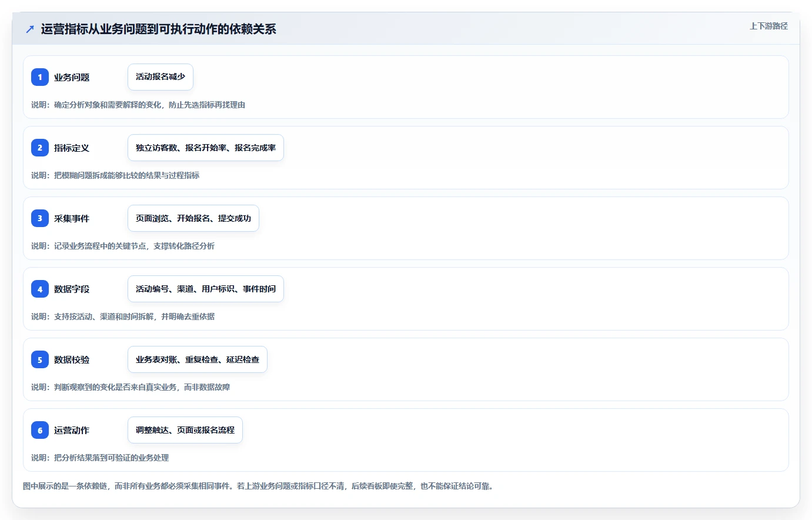Click the 业务问题 step label
Screen dimensions: 812x520
pos(72,77)
